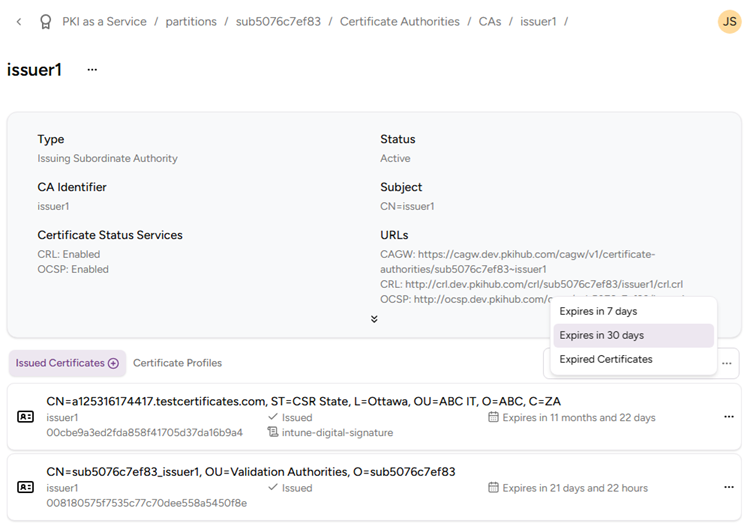750x529 pixels.
Task: Select the Issued Certificates tab
Action: pos(60,363)
